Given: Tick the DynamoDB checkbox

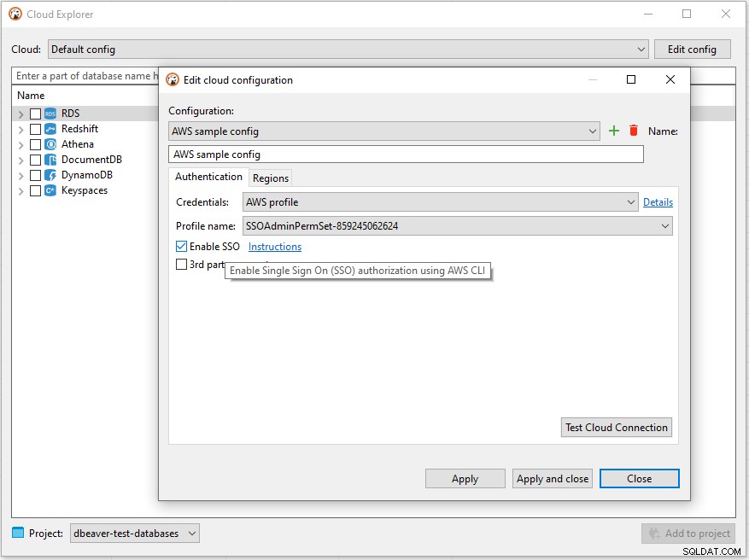Looking at the screenshot, I should [35, 175].
